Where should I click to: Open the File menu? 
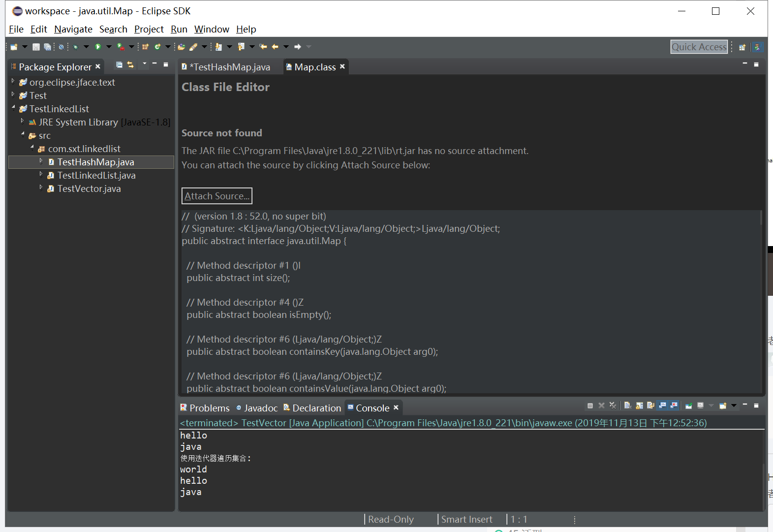point(16,29)
